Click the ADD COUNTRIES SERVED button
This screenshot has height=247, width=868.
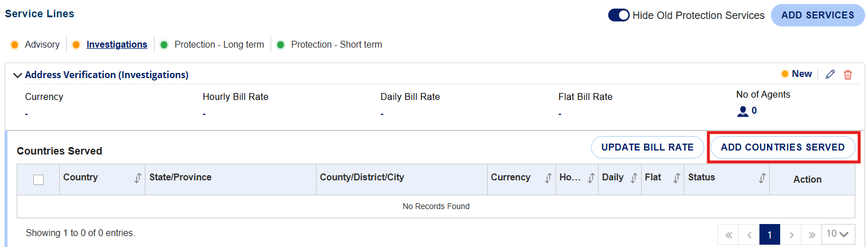783,147
